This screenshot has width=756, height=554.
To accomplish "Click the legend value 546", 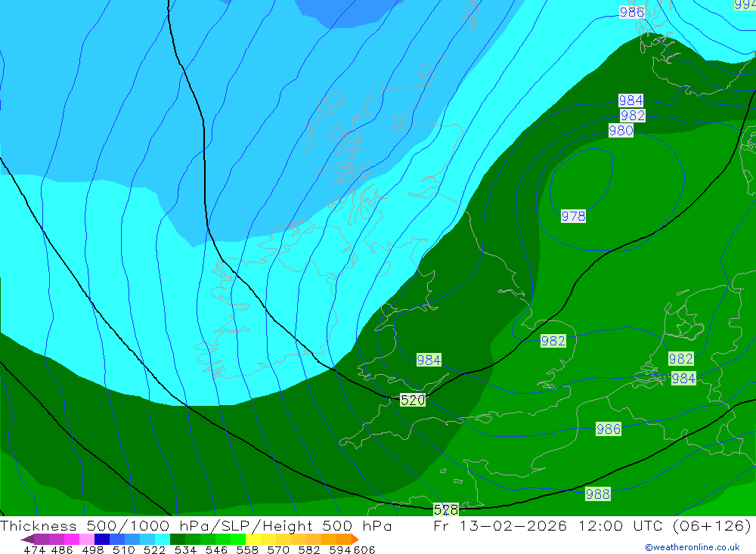I will pos(216,550).
